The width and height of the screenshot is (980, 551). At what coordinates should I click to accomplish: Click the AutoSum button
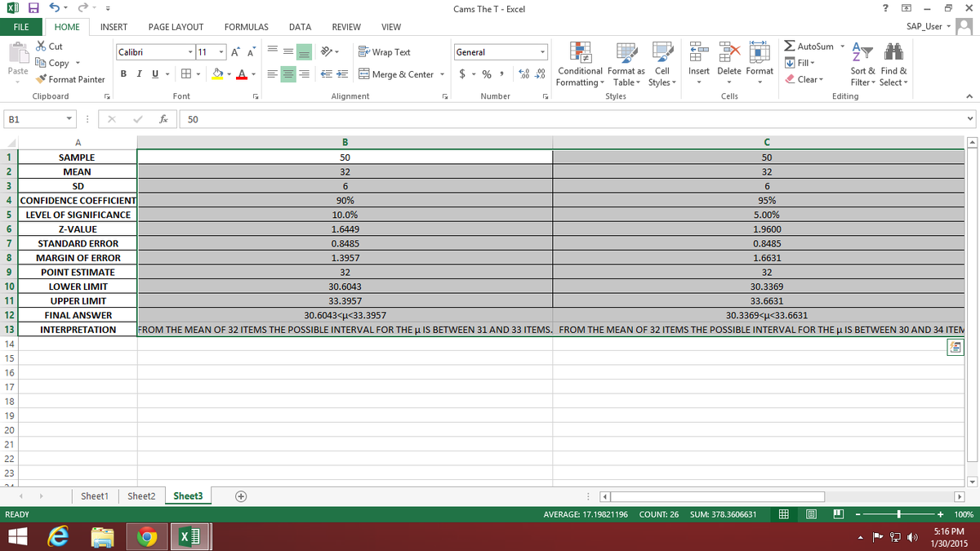click(809, 47)
